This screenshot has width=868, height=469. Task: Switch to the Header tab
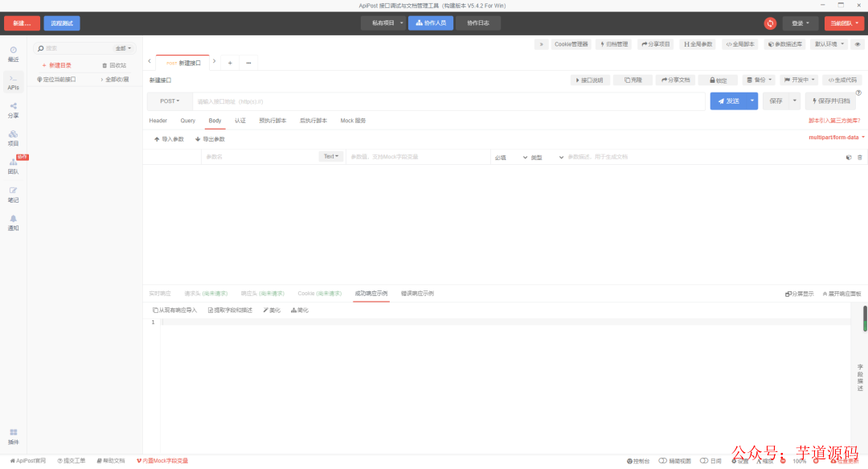158,121
